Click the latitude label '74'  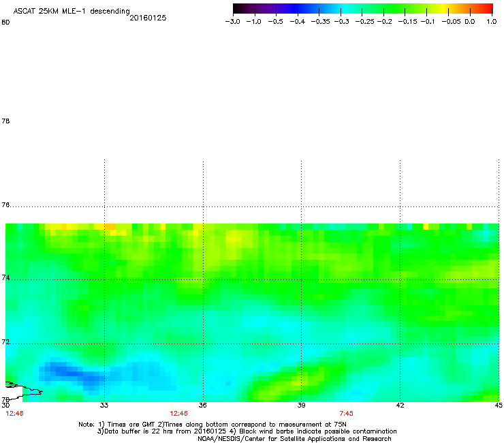(x=5, y=277)
